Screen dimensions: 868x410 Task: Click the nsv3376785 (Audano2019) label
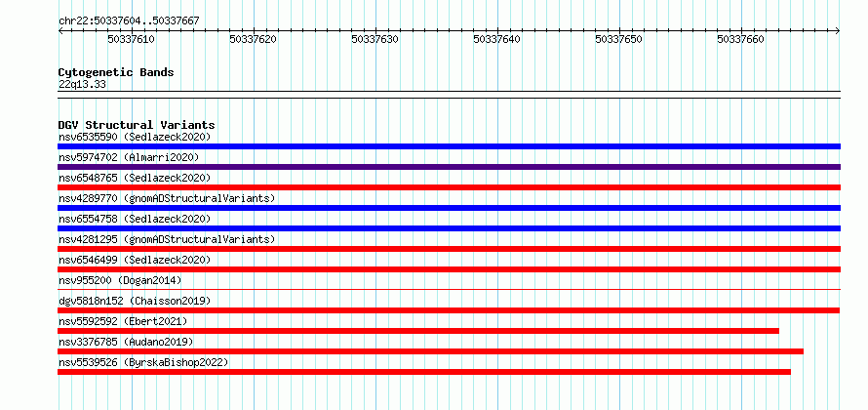click(126, 342)
